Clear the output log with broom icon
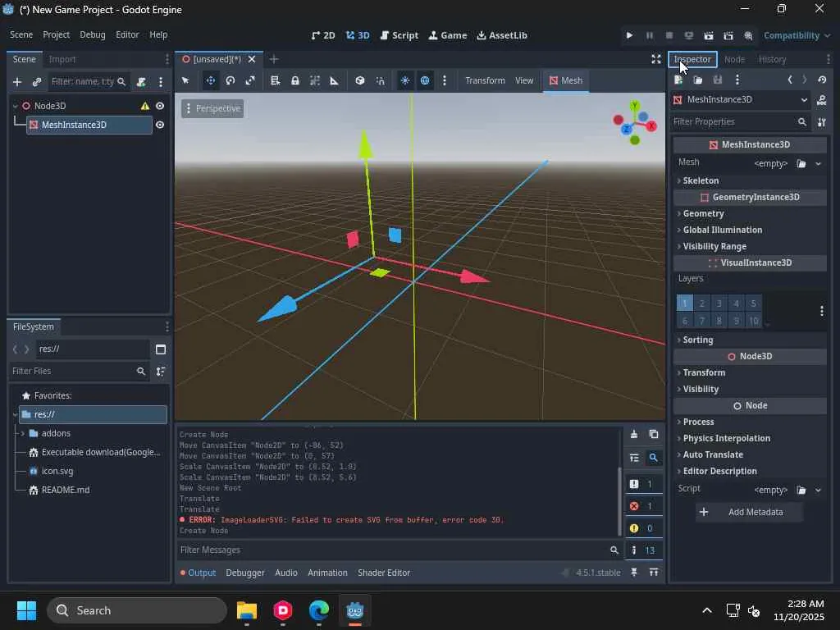 634,434
